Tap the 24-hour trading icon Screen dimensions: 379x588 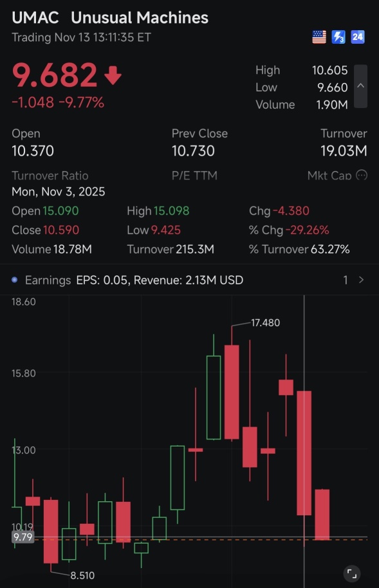[358, 37]
